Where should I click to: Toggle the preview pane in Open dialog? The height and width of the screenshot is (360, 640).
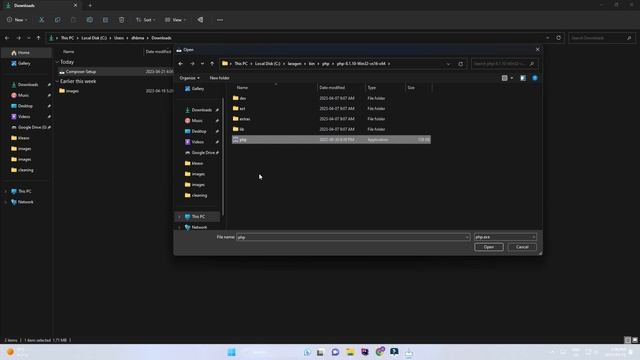pos(523,78)
